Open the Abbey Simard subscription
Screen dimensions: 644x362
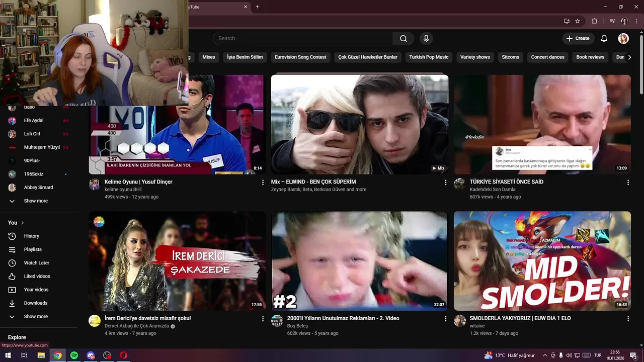(39, 188)
